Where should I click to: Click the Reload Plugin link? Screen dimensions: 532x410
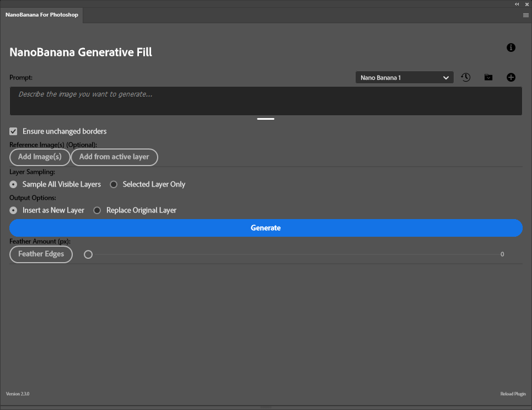(513, 393)
